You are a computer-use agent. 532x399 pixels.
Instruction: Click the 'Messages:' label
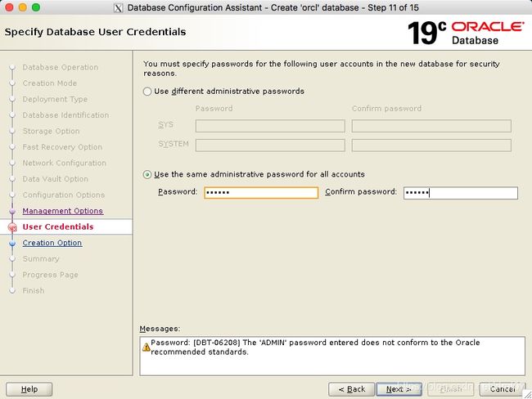(x=160, y=329)
